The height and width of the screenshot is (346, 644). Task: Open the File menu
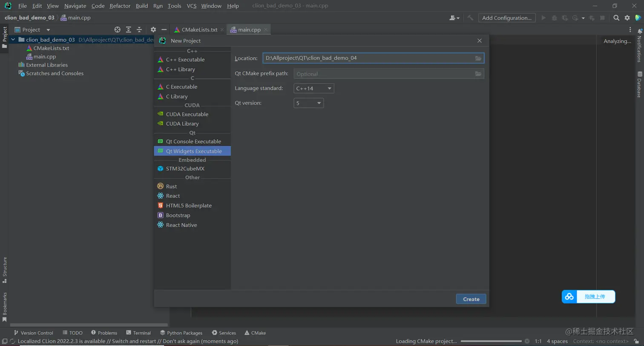point(23,6)
